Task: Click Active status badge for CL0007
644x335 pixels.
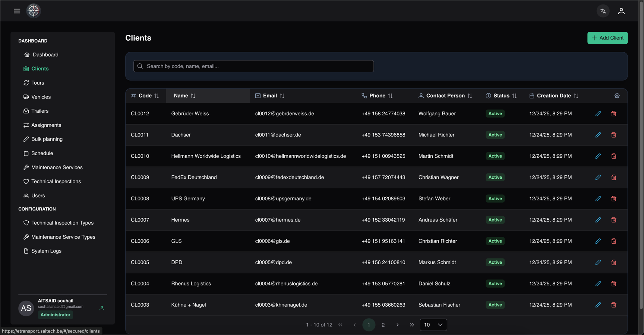Action: click(495, 220)
